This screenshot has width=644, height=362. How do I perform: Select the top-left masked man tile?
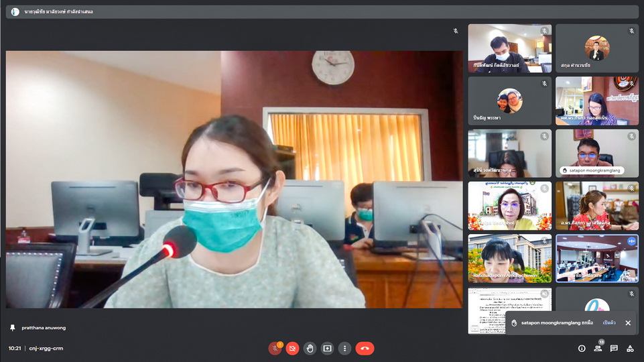510,48
